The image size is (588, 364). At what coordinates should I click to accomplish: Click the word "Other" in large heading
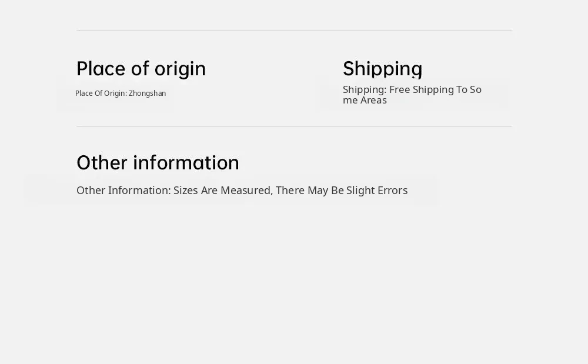(102, 162)
